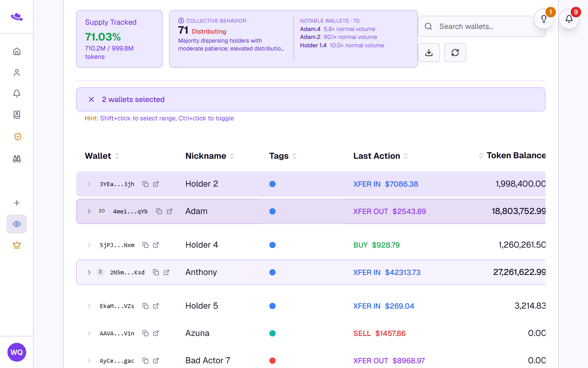Screen dimensions: 588x368
Task: Open the profile person icon in sidebar
Action: (x=17, y=73)
